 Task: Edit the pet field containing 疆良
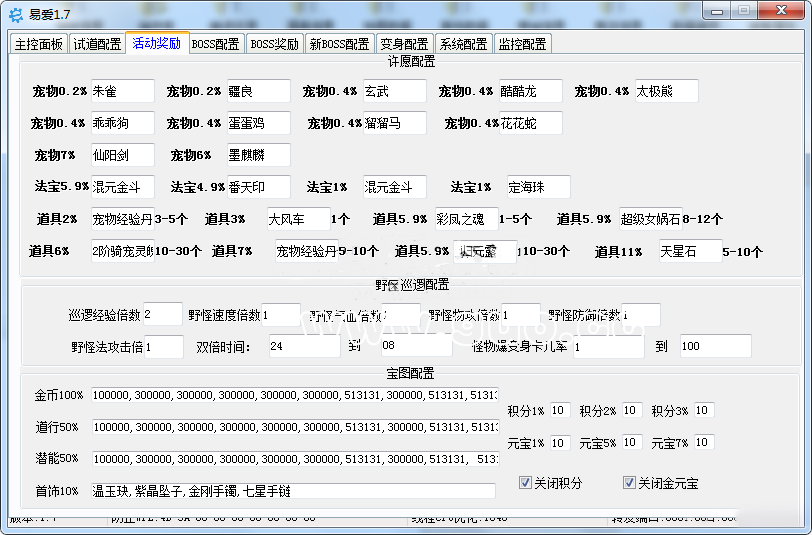(x=258, y=91)
